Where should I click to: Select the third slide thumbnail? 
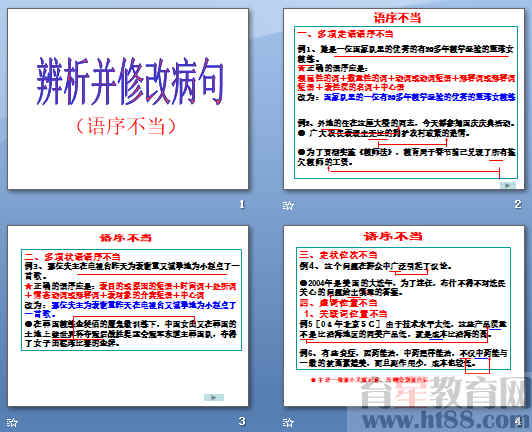pyautogui.click(x=128, y=316)
